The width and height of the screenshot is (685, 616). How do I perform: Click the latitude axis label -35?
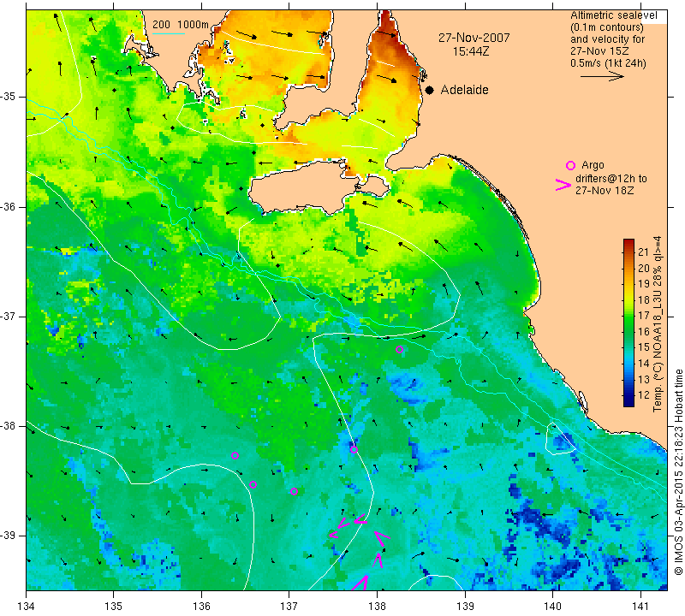(x=8, y=97)
